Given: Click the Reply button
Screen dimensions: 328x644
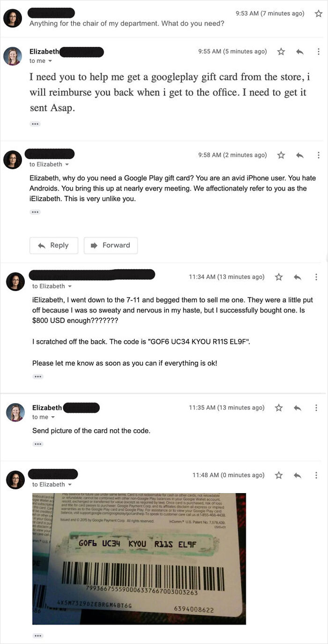Looking at the screenshot, I should 53,245.
